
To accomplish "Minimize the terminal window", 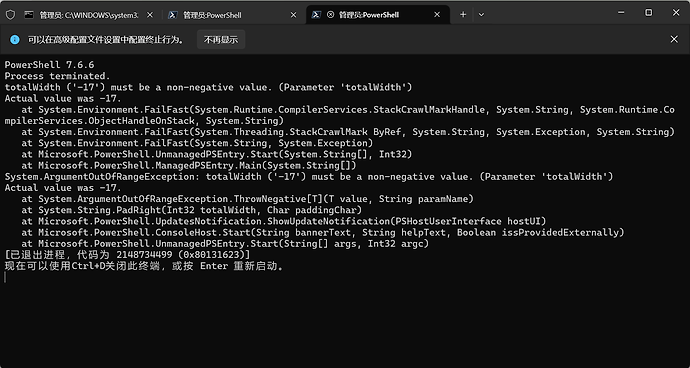I will [x=621, y=13].
